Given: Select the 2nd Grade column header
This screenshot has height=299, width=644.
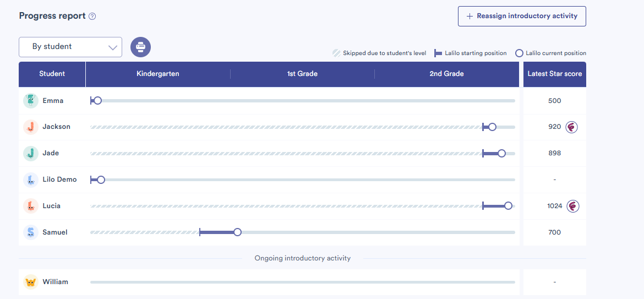Looking at the screenshot, I should pos(447,74).
